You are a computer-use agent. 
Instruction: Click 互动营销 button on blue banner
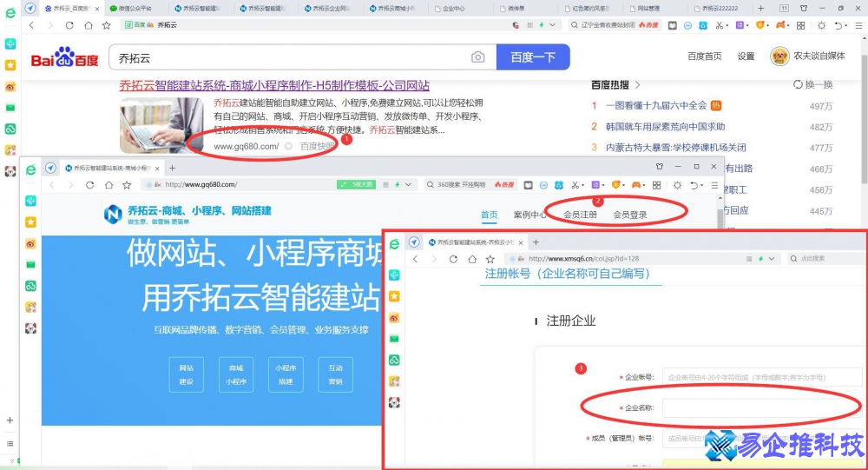click(335, 374)
